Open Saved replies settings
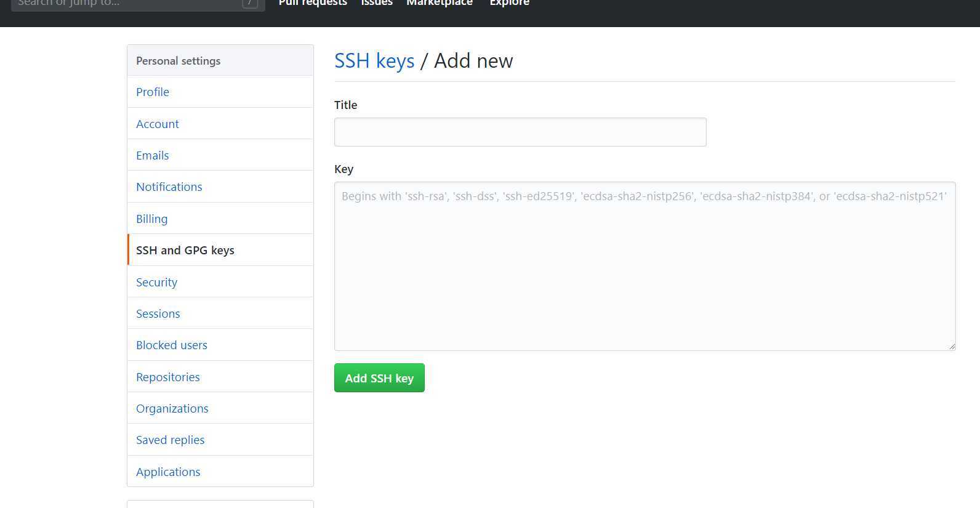The width and height of the screenshot is (980, 508). pos(220,440)
